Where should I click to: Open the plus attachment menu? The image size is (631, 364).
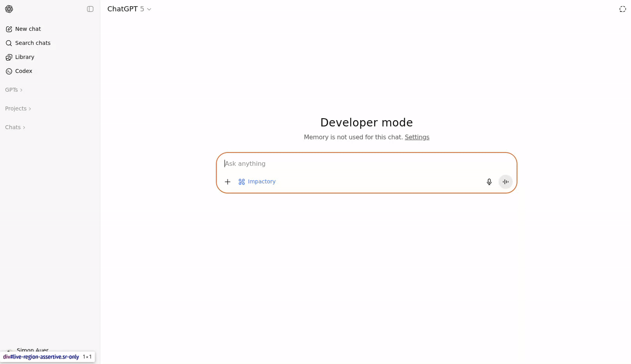(228, 182)
